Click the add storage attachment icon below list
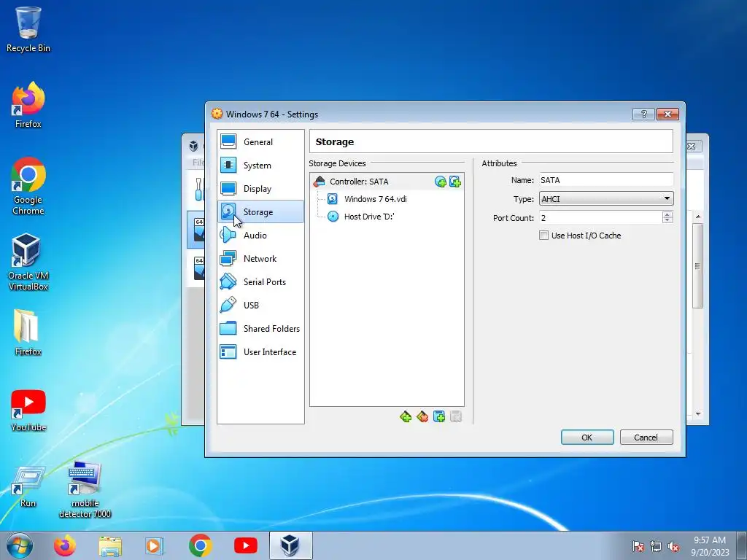The height and width of the screenshot is (560, 747). pos(438,417)
